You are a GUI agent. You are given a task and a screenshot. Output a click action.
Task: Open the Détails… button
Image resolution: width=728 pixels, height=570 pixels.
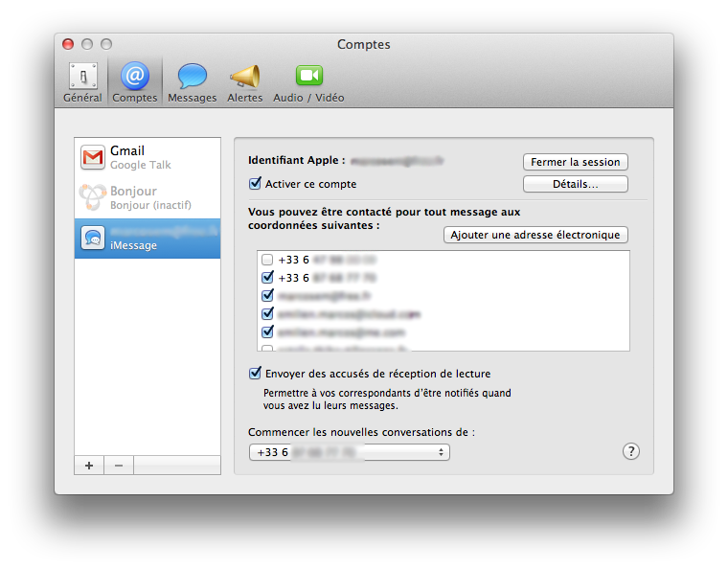[x=576, y=184]
